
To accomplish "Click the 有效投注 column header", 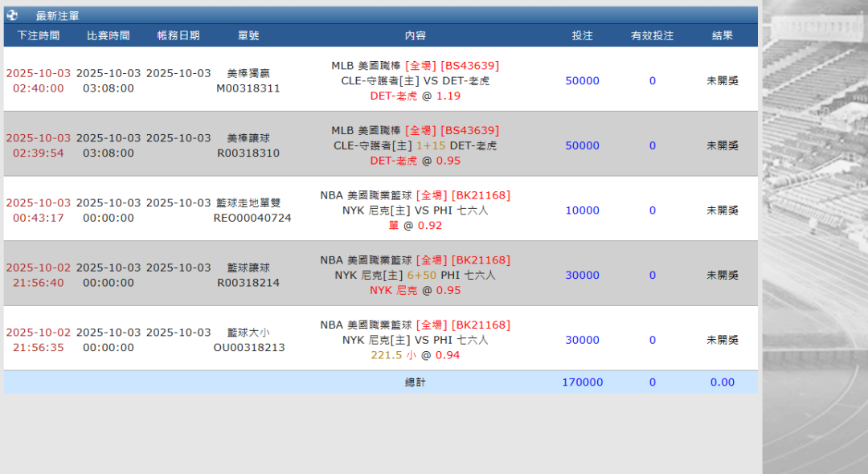I will tap(652, 35).
